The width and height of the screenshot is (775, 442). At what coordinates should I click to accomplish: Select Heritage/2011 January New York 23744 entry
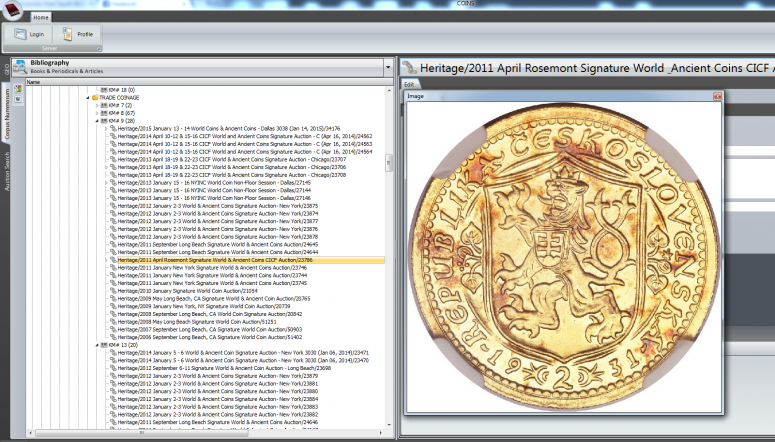pos(212,275)
